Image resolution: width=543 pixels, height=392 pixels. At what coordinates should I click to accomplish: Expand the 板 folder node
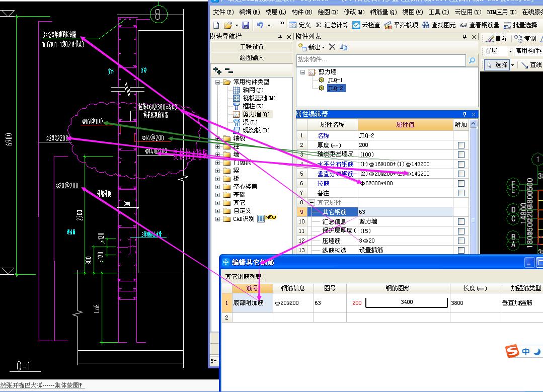[x=217, y=179]
